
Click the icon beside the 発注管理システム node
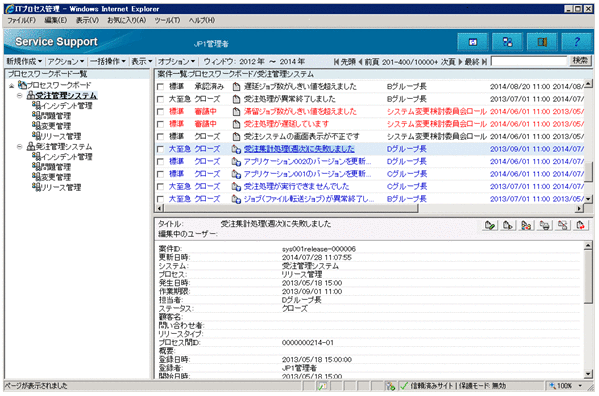(x=31, y=147)
